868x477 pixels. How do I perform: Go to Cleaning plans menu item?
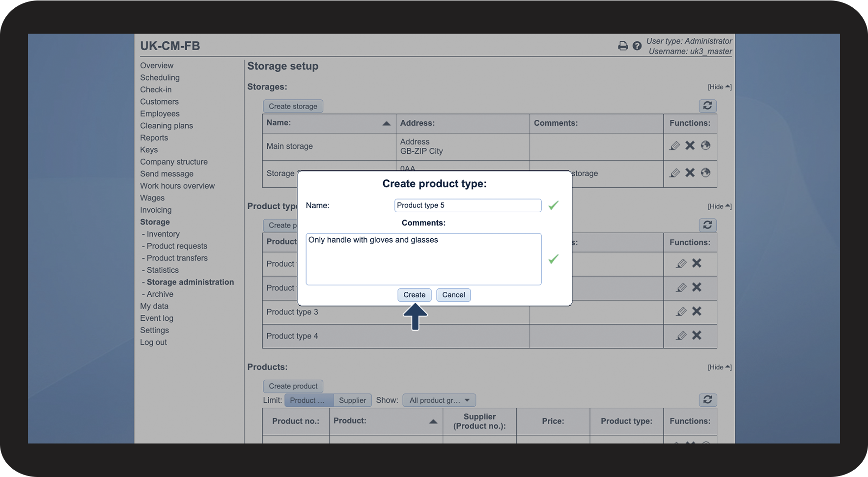click(167, 126)
